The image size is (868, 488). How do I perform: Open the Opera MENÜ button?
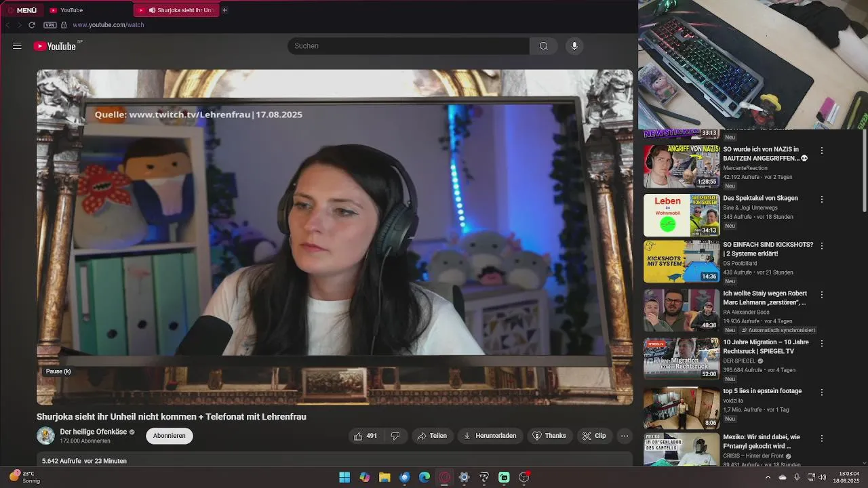pyautogui.click(x=22, y=10)
